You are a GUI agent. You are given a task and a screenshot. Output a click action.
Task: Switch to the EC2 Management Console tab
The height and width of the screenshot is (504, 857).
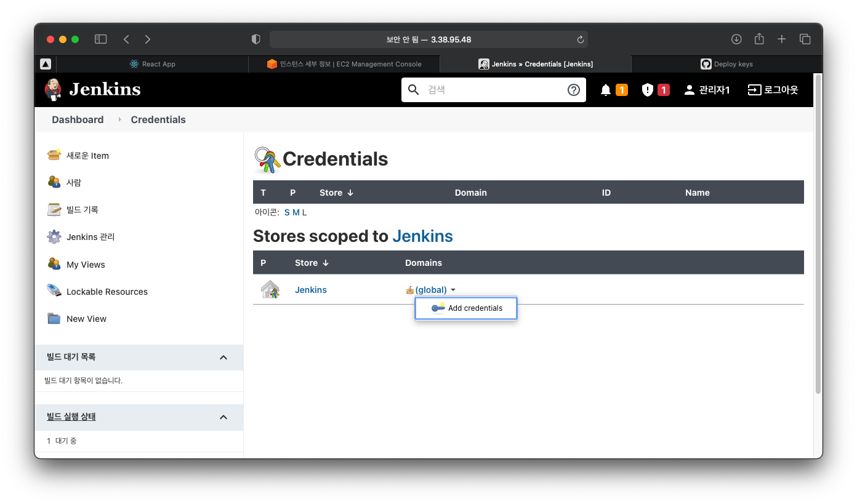(344, 64)
